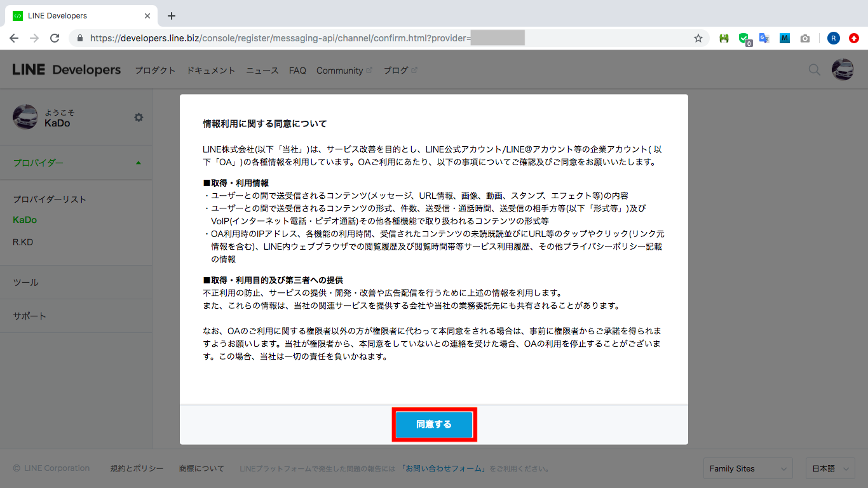Open the Community external link
Image resolution: width=868 pixels, height=488 pixels.
coord(344,71)
